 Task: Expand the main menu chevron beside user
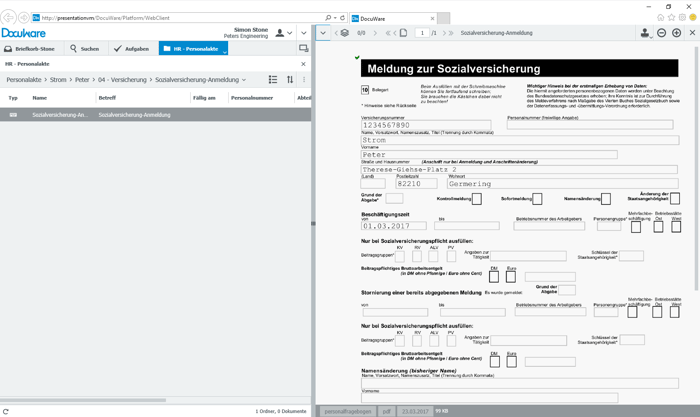click(x=304, y=33)
